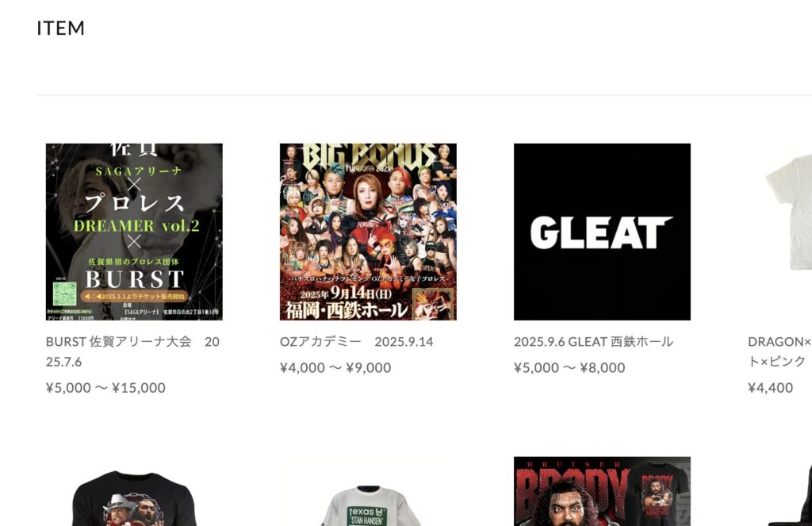This screenshot has height=526, width=812.
Task: Select the ¥4,400 price text
Action: (x=771, y=388)
